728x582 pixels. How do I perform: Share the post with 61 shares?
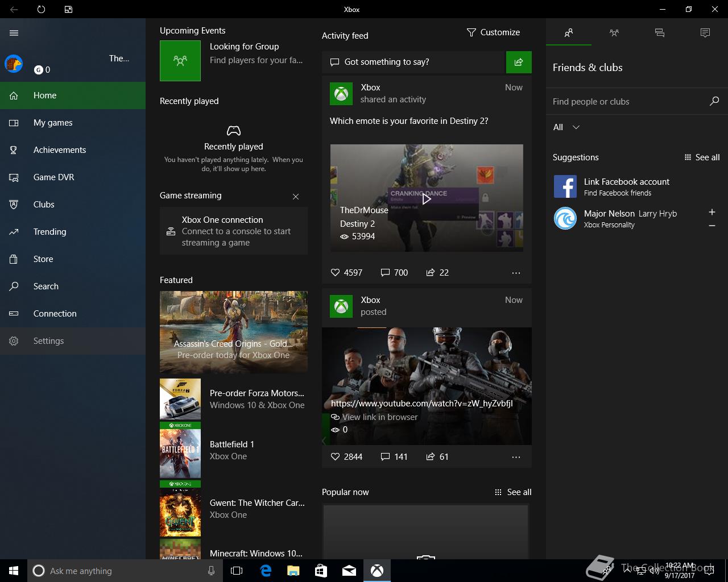click(437, 457)
